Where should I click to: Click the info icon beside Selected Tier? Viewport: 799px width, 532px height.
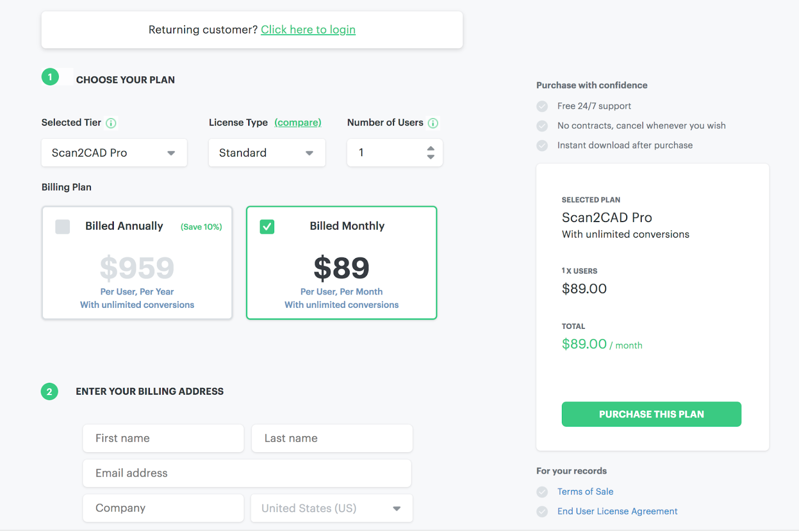pyautogui.click(x=111, y=123)
